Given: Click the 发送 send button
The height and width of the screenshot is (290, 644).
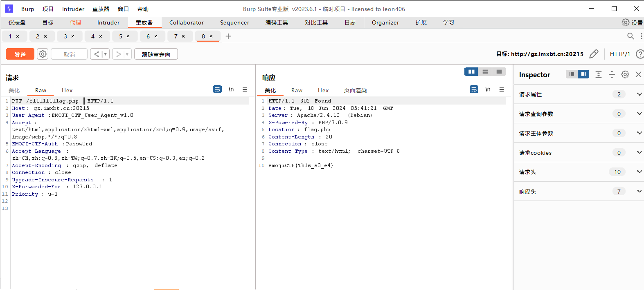Looking at the screenshot, I should click(x=20, y=54).
